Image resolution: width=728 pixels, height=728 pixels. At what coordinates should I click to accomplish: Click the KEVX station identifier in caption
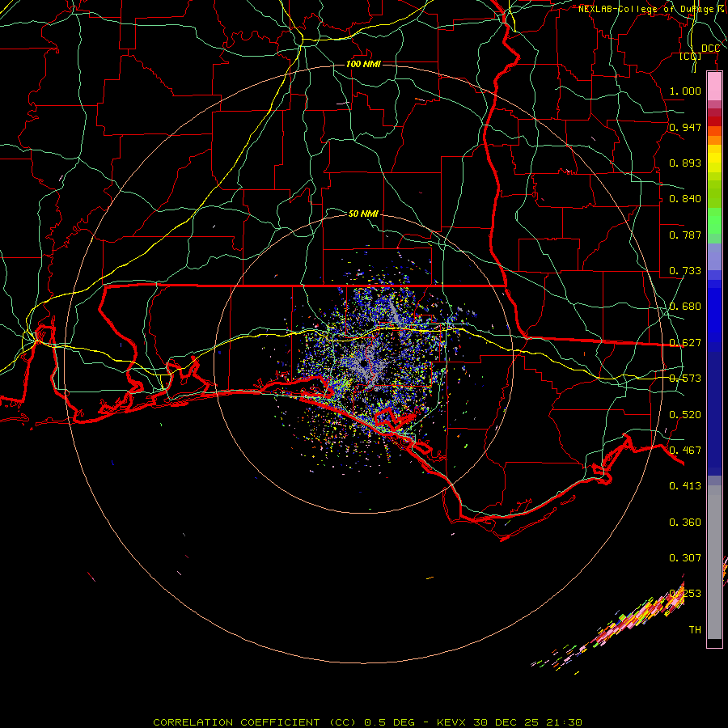pyautogui.click(x=452, y=722)
